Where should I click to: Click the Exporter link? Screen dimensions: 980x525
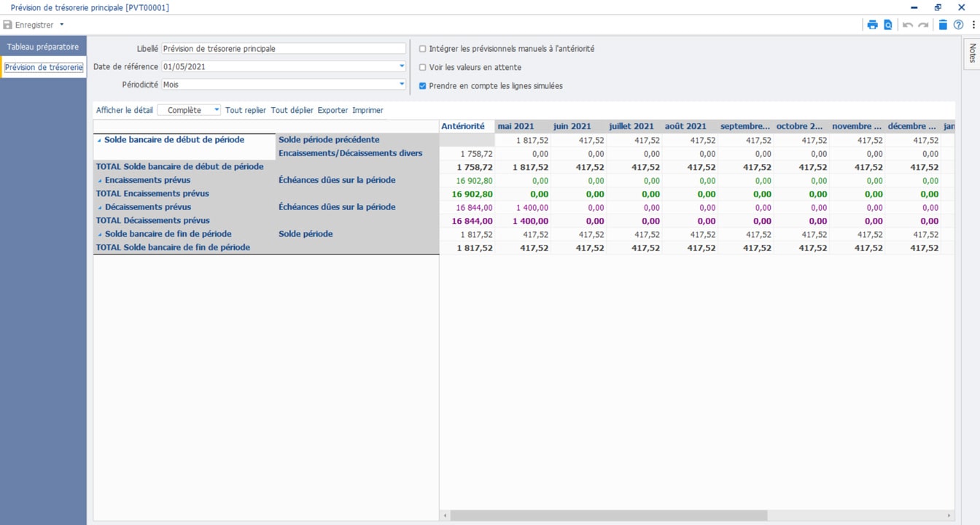(x=332, y=110)
